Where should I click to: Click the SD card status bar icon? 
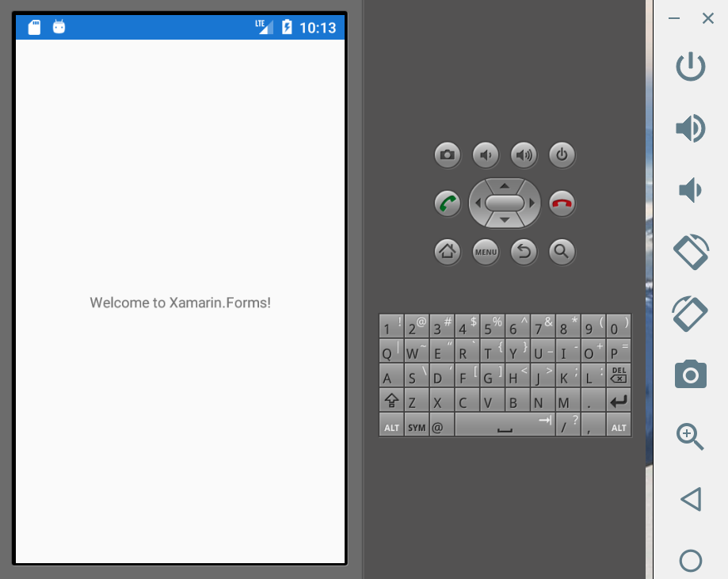pyautogui.click(x=34, y=28)
